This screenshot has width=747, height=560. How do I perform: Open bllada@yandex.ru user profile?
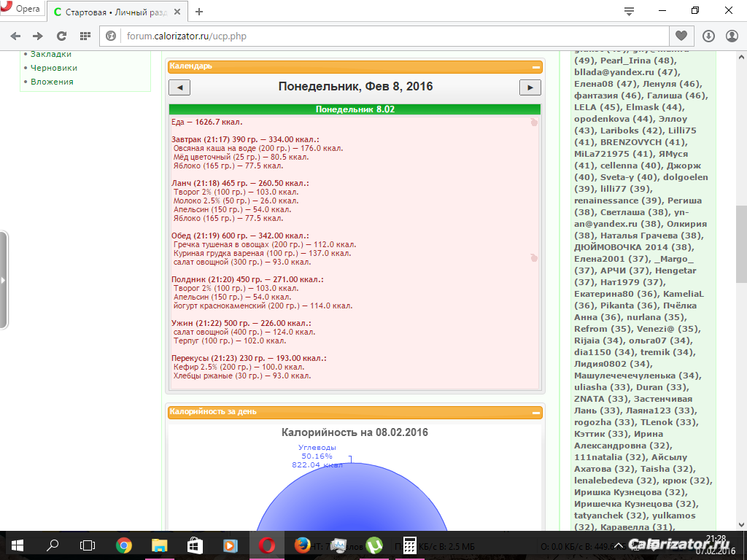[614, 72]
